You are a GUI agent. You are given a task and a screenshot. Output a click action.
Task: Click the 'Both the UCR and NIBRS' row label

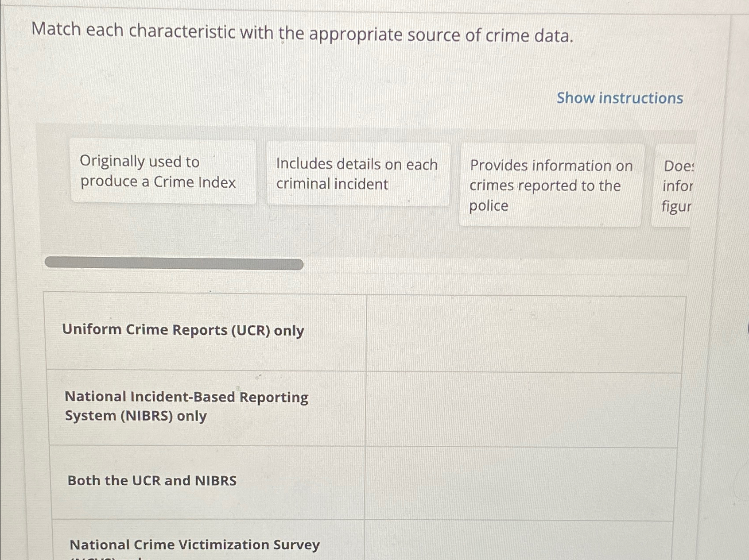click(x=151, y=481)
